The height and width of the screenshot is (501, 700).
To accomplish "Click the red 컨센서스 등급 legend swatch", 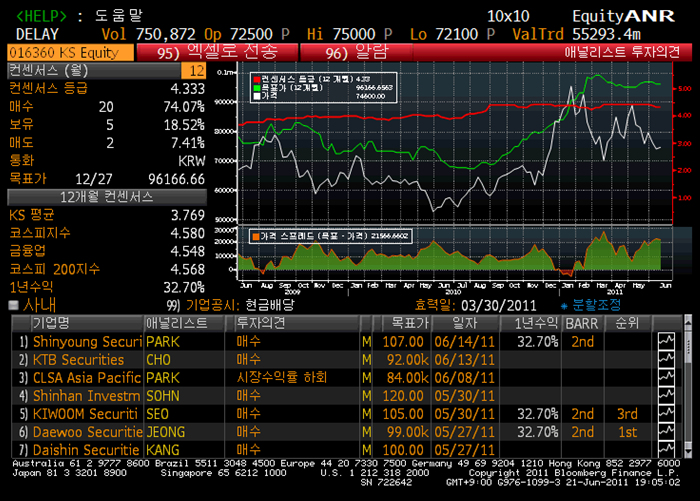I will tap(257, 79).
